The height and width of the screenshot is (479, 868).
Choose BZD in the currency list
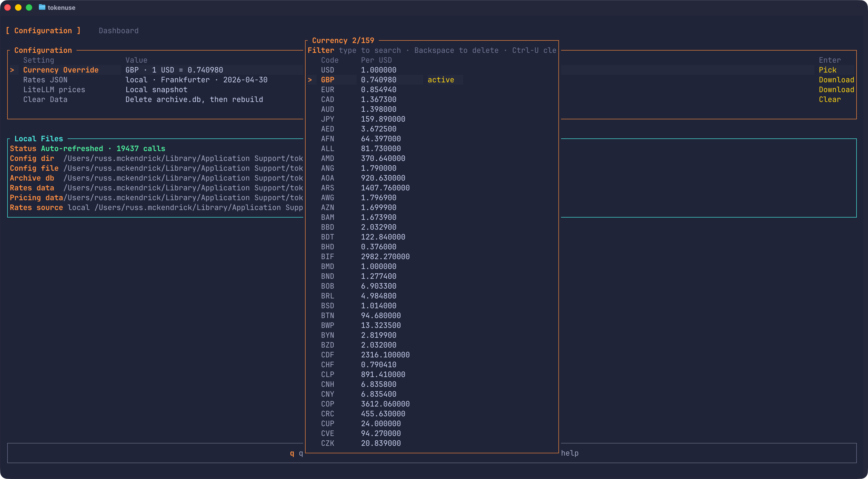(x=432, y=345)
